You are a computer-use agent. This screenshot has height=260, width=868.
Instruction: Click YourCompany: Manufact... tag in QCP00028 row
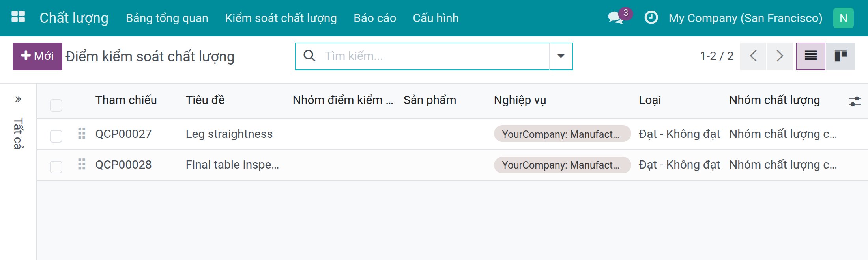(562, 165)
